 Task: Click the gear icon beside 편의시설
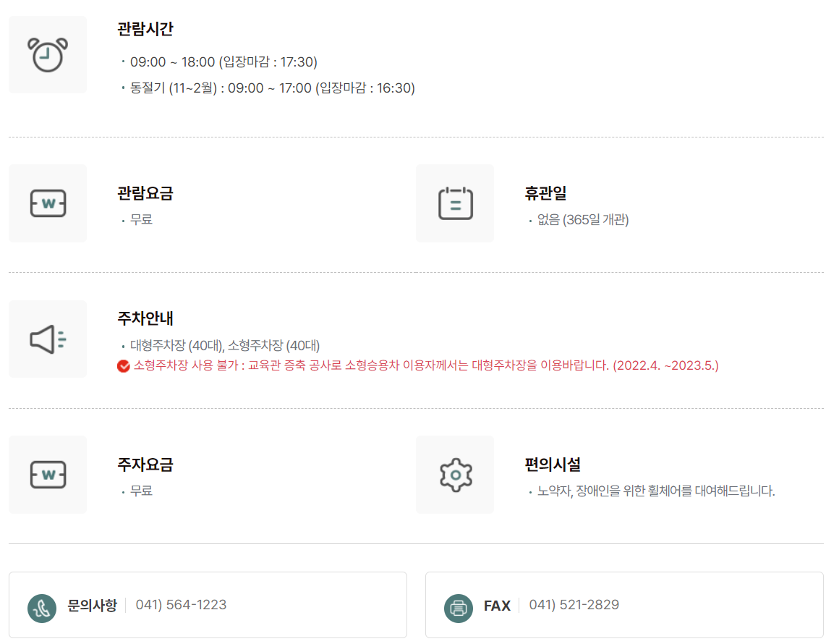click(x=456, y=475)
